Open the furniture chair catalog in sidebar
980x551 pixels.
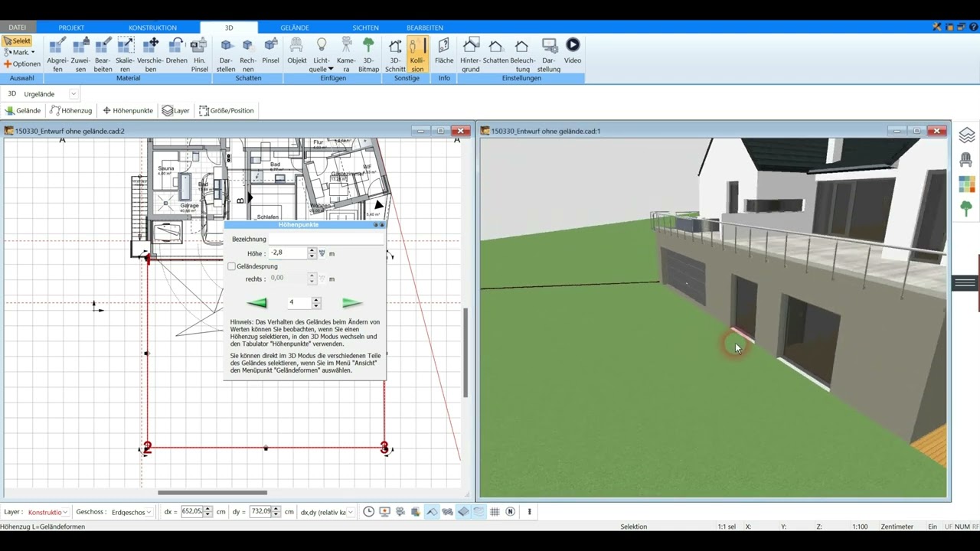pos(966,159)
